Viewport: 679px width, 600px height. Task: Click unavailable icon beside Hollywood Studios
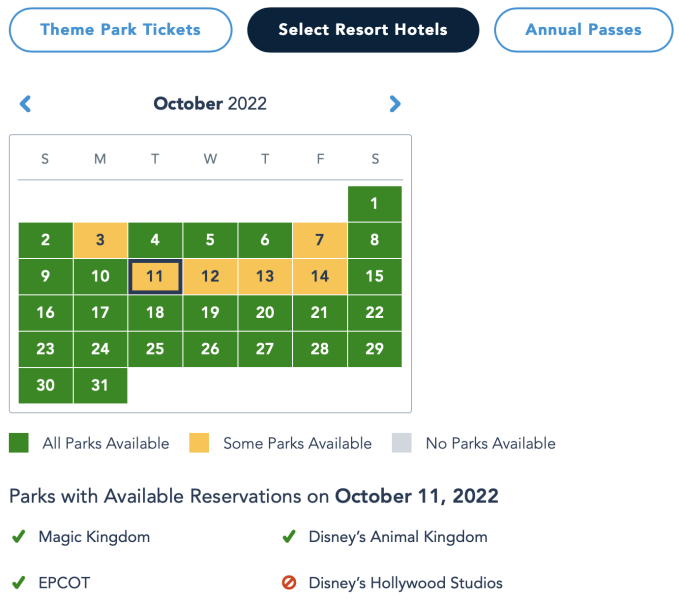pos(289,582)
